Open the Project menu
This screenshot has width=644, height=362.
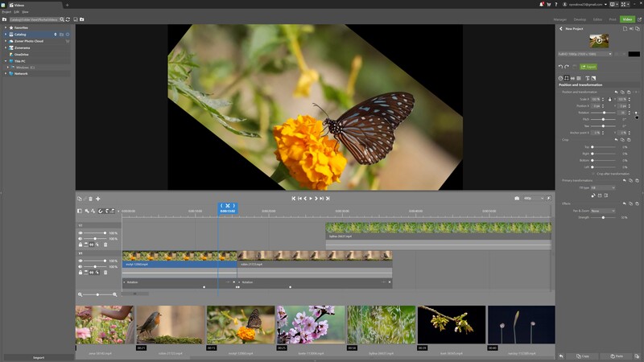6,12
